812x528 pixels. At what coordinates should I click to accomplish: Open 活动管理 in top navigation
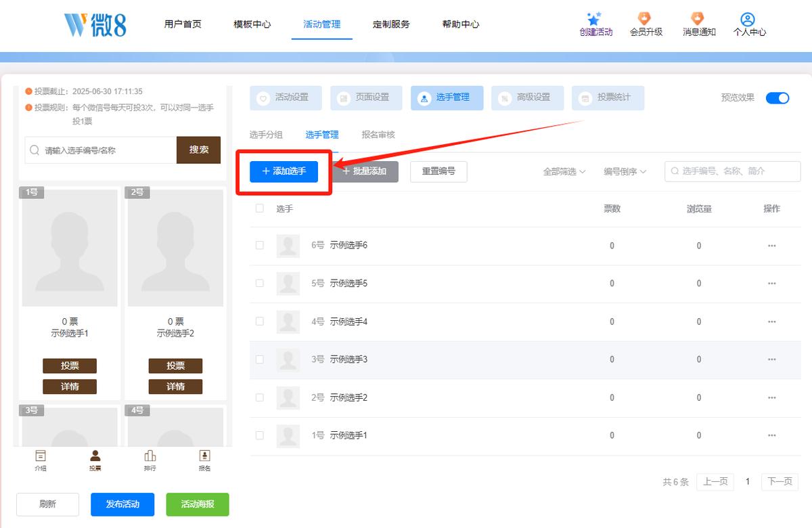coord(322,24)
